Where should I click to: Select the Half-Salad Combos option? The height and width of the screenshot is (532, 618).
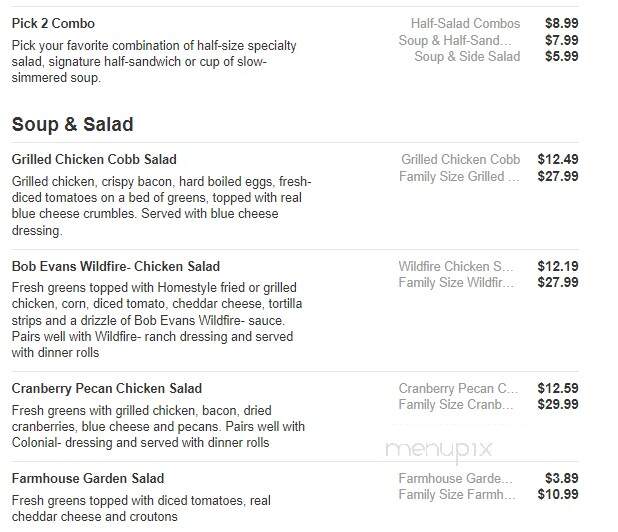pos(465,23)
